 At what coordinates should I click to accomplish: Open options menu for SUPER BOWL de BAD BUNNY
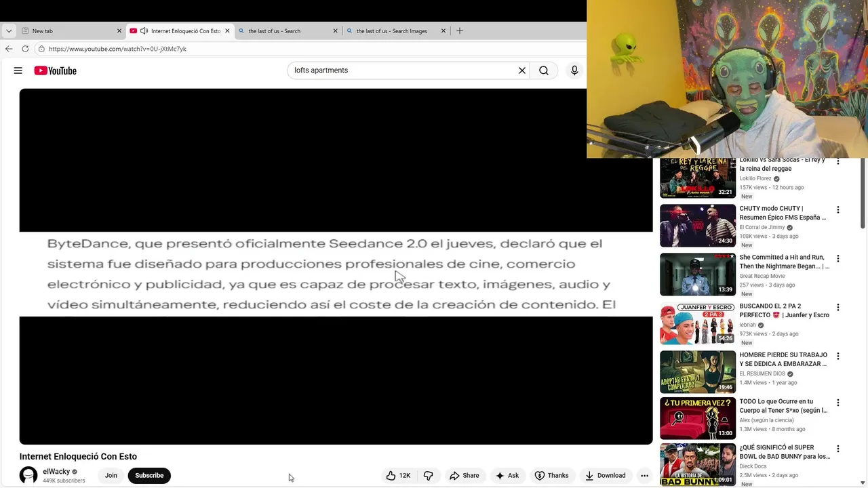pyautogui.click(x=838, y=449)
